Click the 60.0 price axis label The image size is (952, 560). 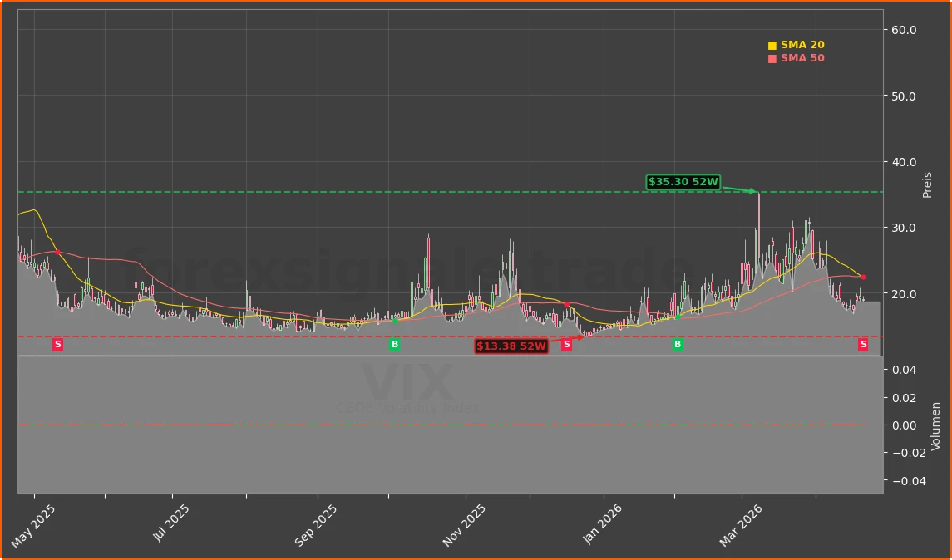(x=904, y=30)
